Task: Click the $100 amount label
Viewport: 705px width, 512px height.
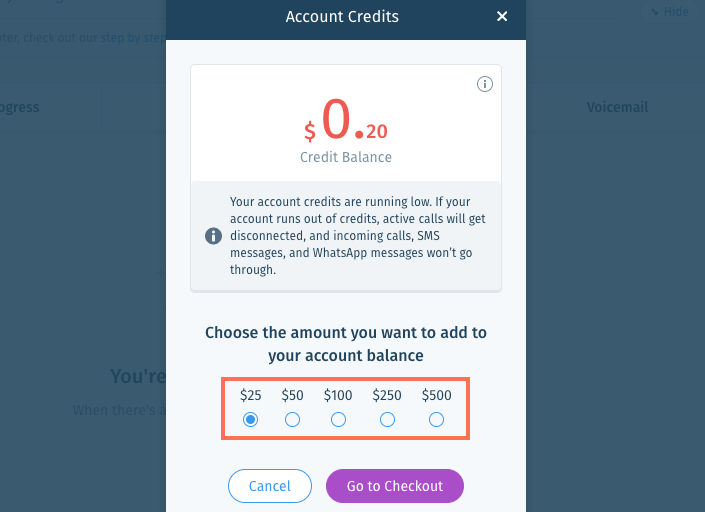Action: click(338, 395)
